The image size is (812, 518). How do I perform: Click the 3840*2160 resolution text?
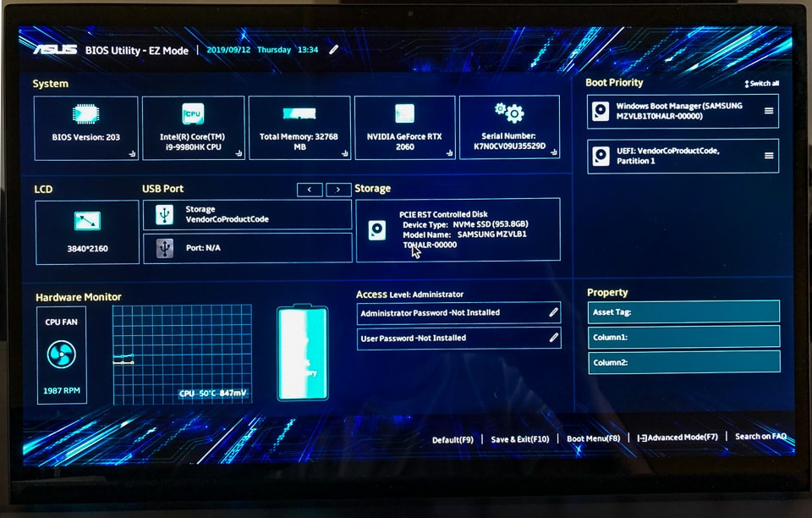coord(87,249)
